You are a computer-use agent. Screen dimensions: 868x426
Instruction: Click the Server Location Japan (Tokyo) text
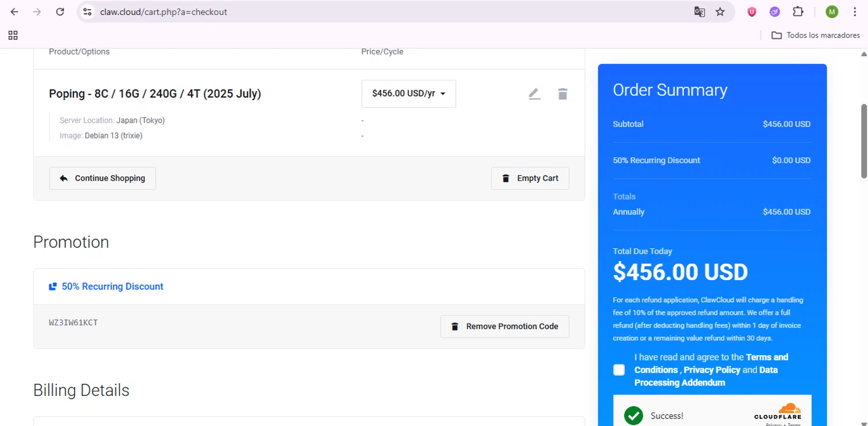[x=112, y=120]
